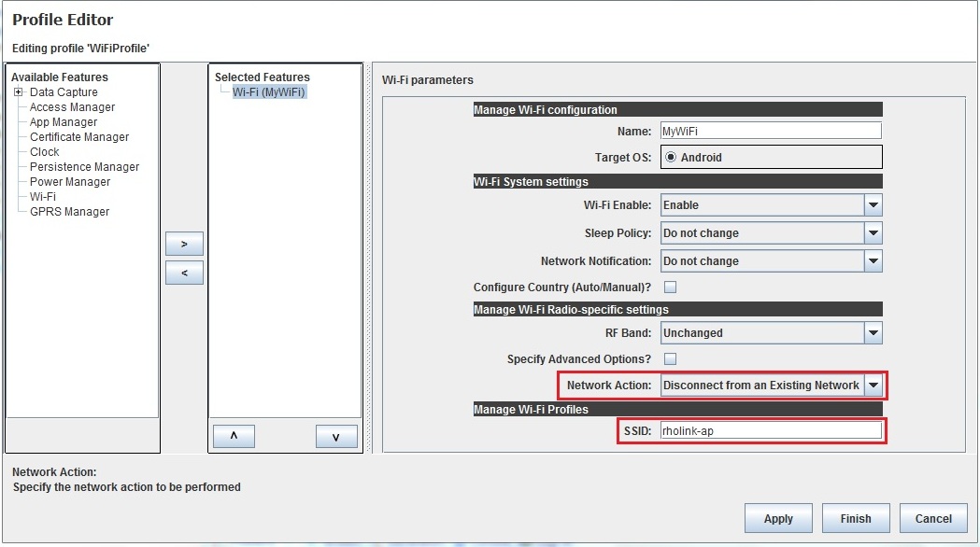Click the SSID input field
The height and width of the screenshot is (547, 980).
point(771,431)
